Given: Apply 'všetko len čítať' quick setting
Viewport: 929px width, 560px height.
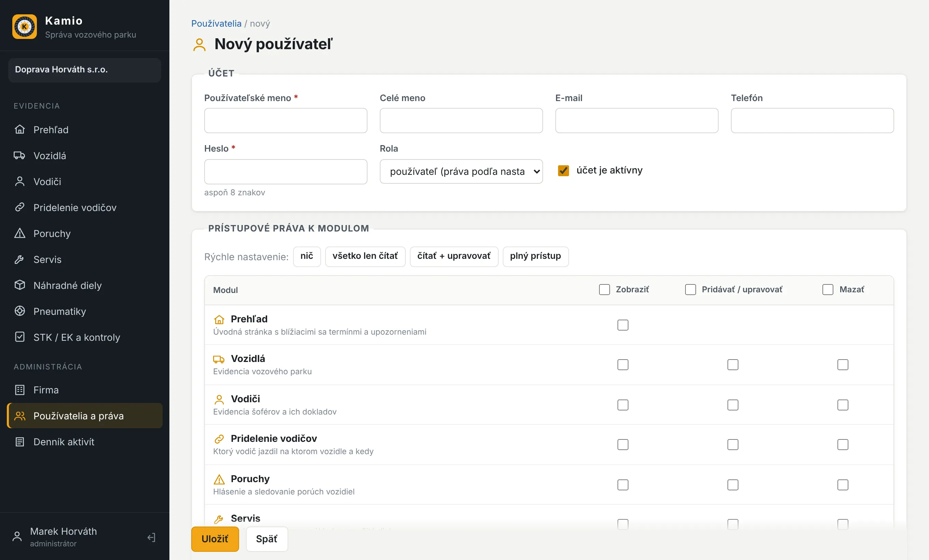Looking at the screenshot, I should pyautogui.click(x=365, y=256).
